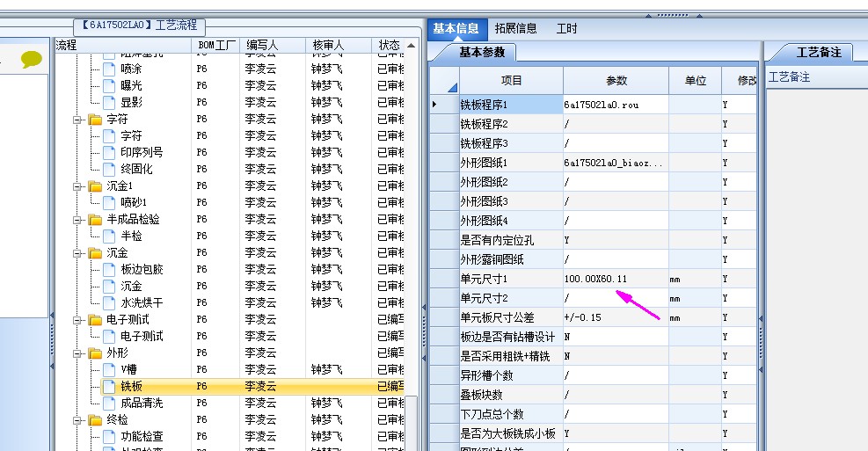Sort by the 核审人 column header
Viewport: 868px width, 451px height.
point(339,45)
